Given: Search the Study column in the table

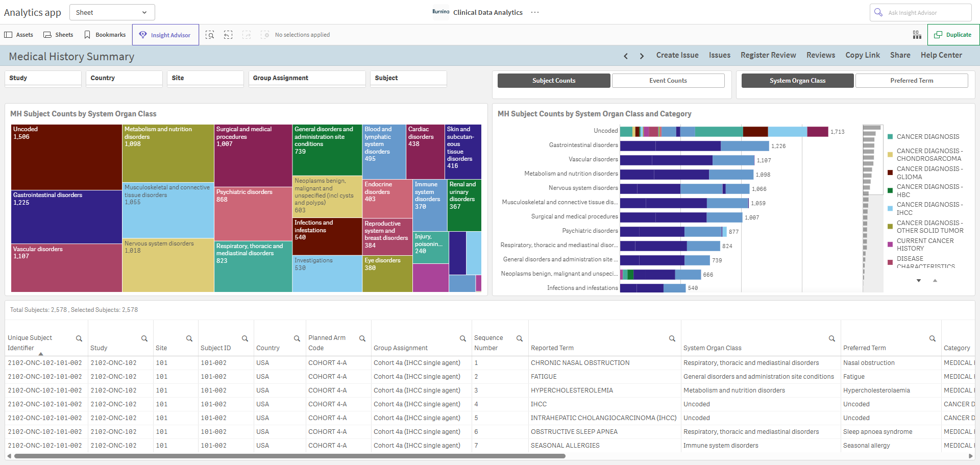Looking at the screenshot, I should (x=144, y=338).
